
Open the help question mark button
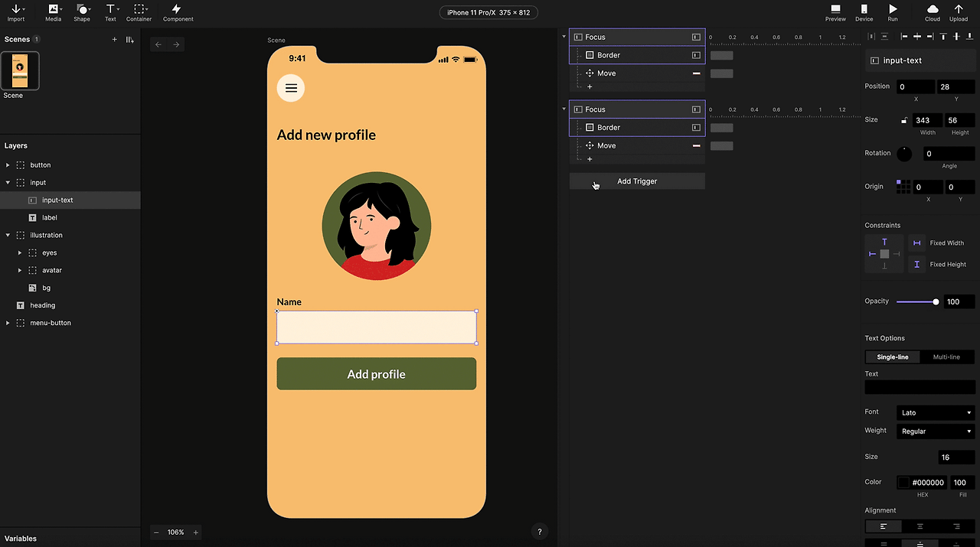tap(539, 531)
